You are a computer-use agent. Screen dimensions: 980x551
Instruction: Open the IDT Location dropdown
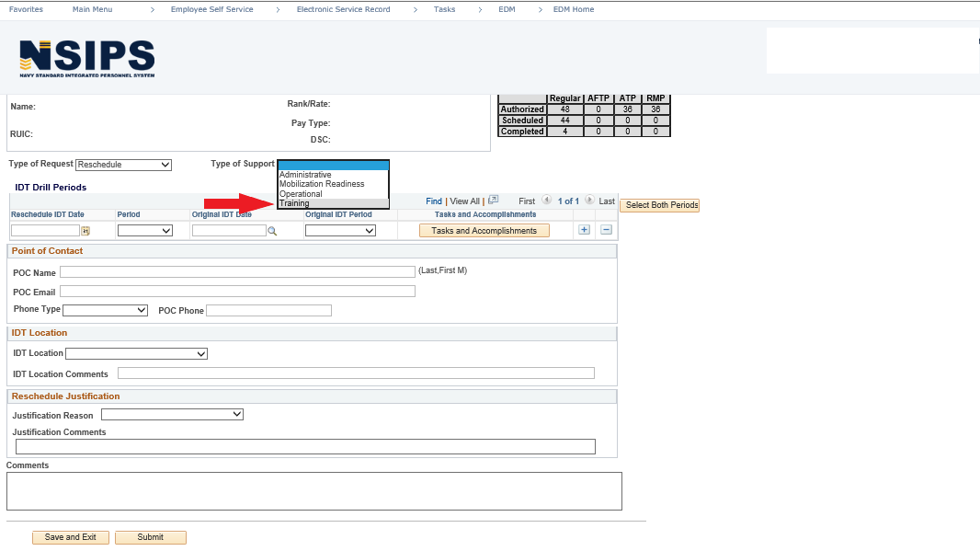point(136,353)
